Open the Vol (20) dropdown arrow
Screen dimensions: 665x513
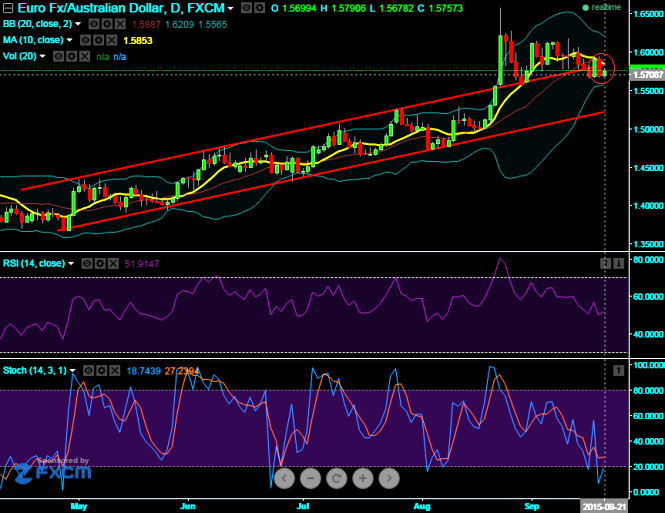tap(42, 56)
